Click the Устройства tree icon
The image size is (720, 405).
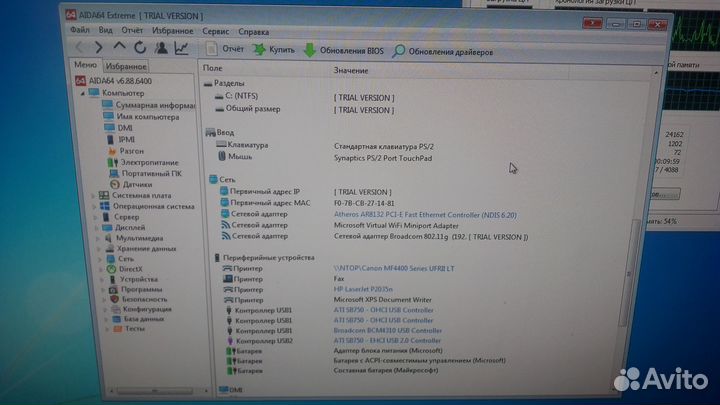point(112,279)
